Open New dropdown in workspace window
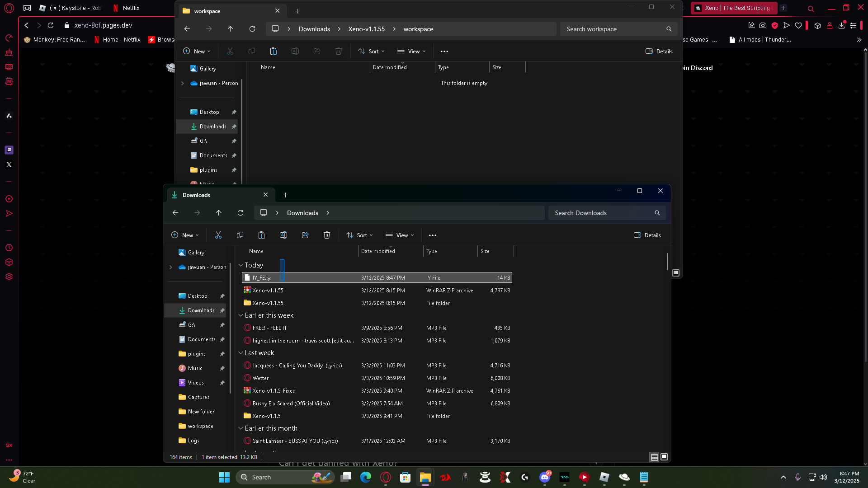Image resolution: width=868 pixels, height=488 pixels. pos(197,52)
